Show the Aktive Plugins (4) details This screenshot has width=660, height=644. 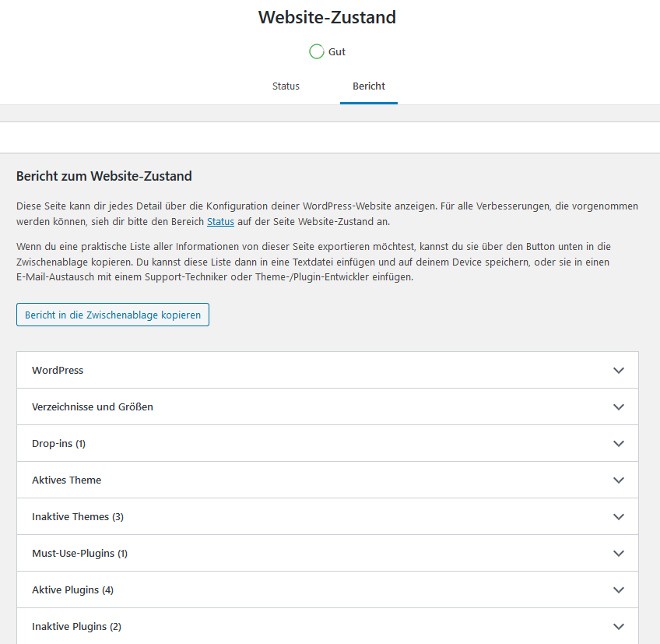[328, 590]
